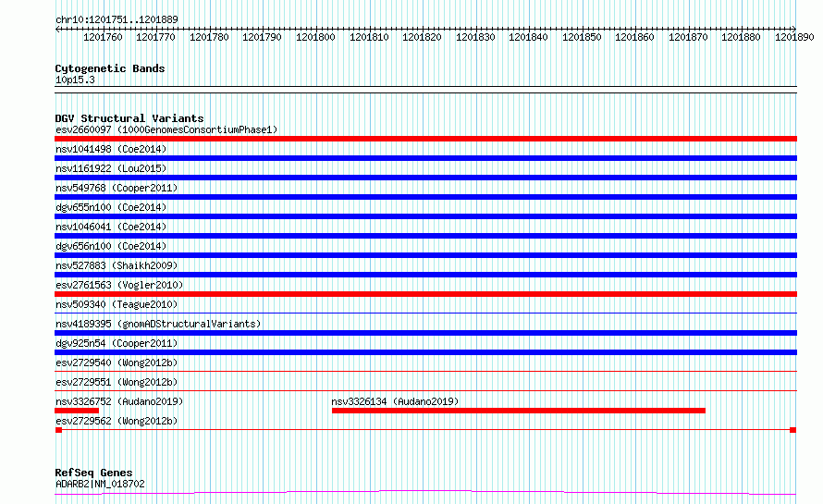Select the blue nsv4189395 variant bar
823x504 pixels.
pos(425,333)
